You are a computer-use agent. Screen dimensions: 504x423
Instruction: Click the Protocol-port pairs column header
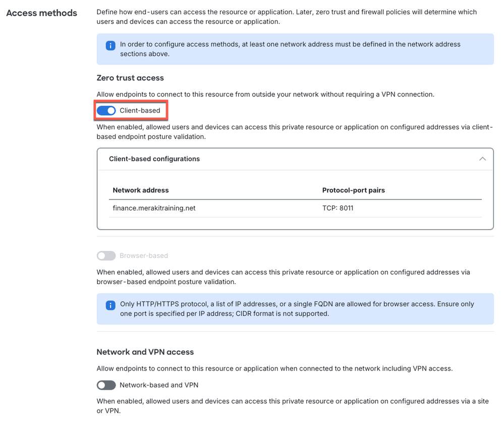tap(353, 190)
